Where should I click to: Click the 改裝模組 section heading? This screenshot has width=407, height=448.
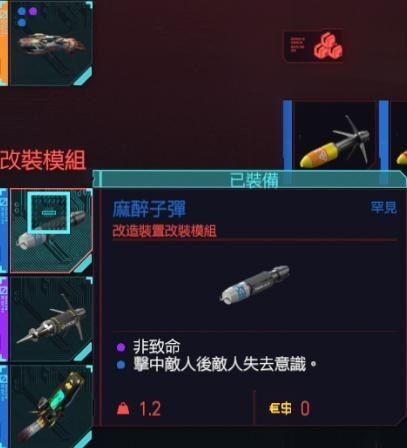43,161
